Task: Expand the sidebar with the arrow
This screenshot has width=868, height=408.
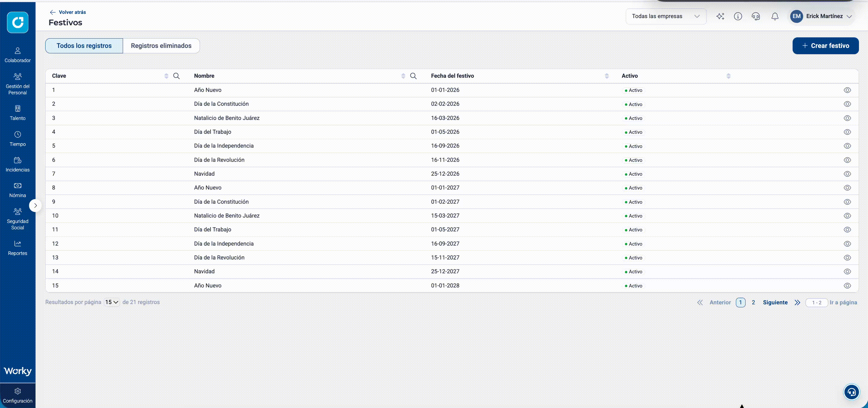Action: (35, 205)
